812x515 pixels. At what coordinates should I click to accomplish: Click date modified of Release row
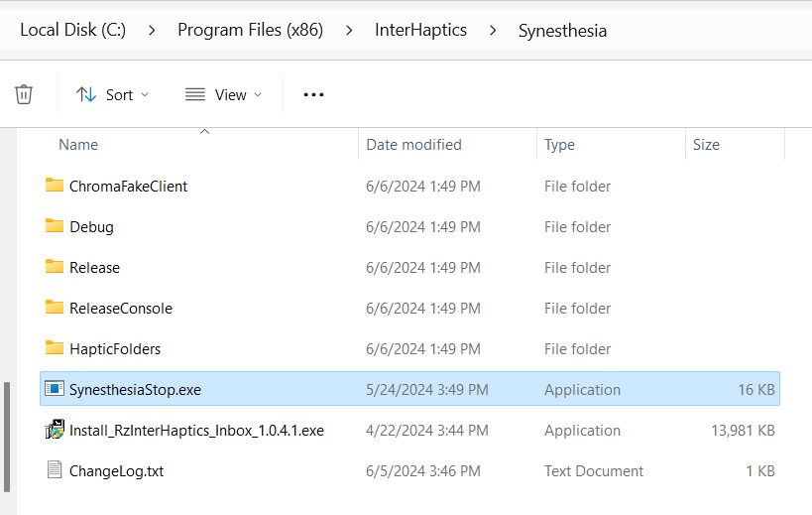423,267
